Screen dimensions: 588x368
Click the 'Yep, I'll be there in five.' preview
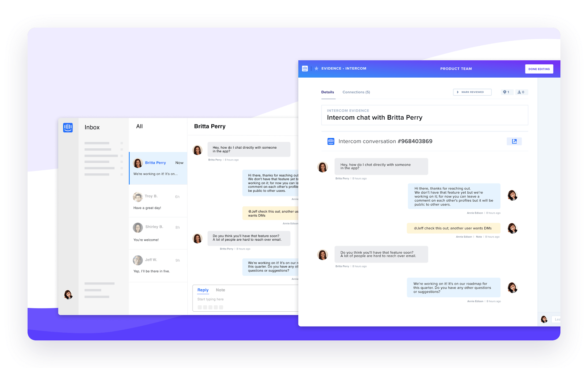coord(151,271)
